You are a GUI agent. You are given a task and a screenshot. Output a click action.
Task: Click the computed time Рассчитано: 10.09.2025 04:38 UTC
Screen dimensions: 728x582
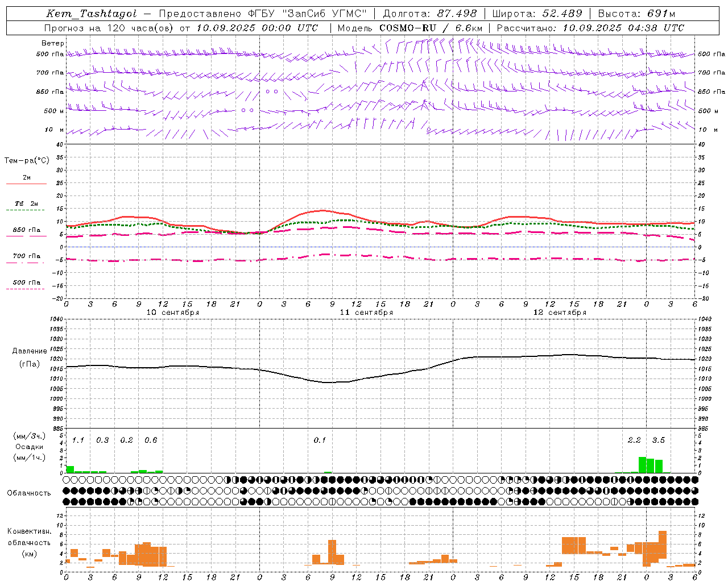point(590,28)
